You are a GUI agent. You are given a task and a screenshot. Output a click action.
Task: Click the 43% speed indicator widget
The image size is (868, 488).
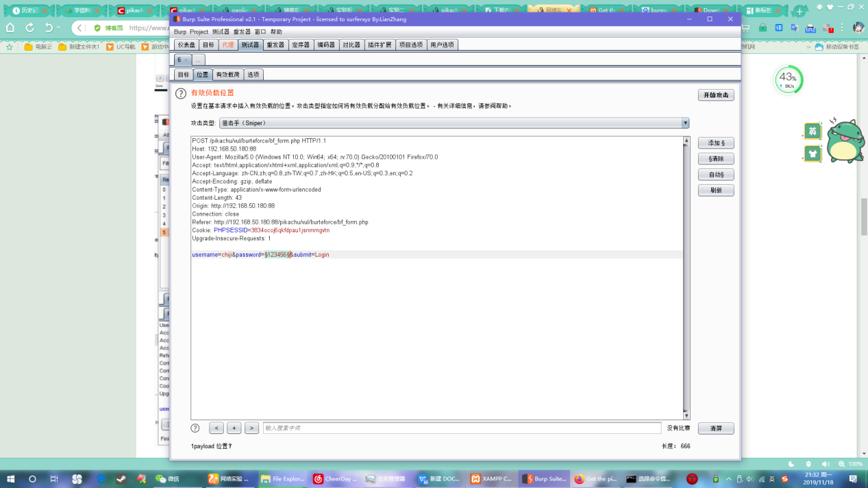coord(788,80)
